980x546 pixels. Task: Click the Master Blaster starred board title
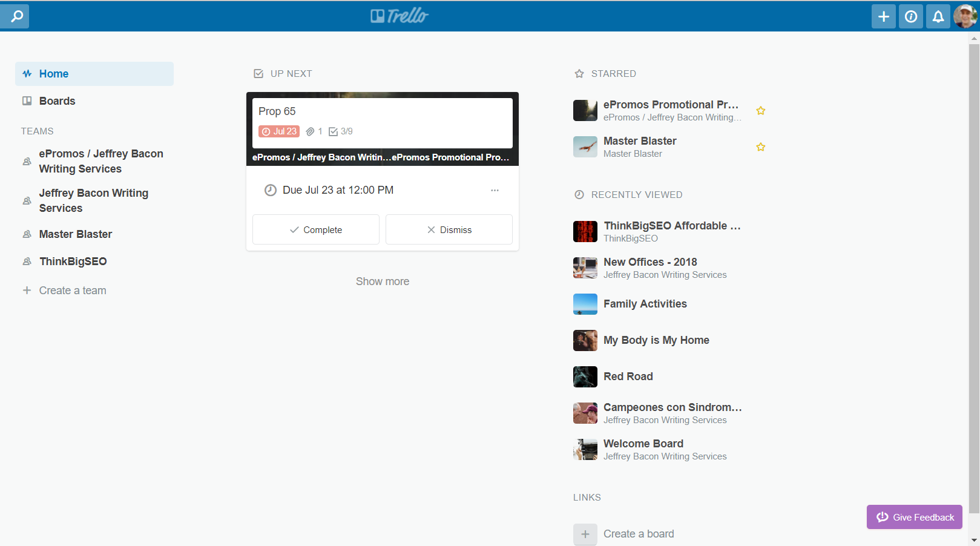[640, 141]
